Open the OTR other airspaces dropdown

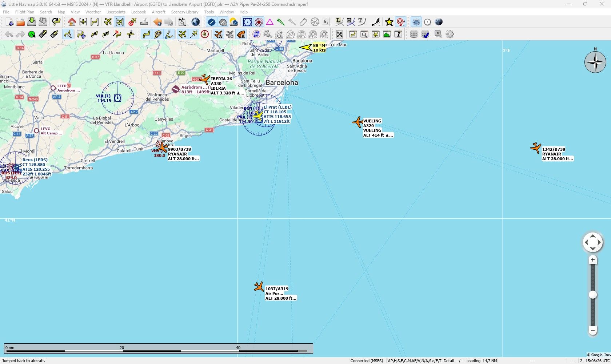coord(313,35)
